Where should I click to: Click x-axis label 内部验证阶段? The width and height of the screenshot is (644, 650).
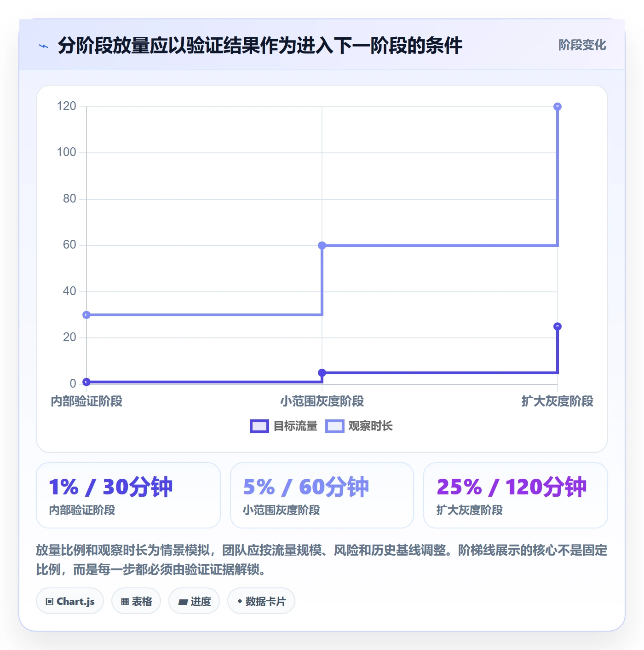86,401
